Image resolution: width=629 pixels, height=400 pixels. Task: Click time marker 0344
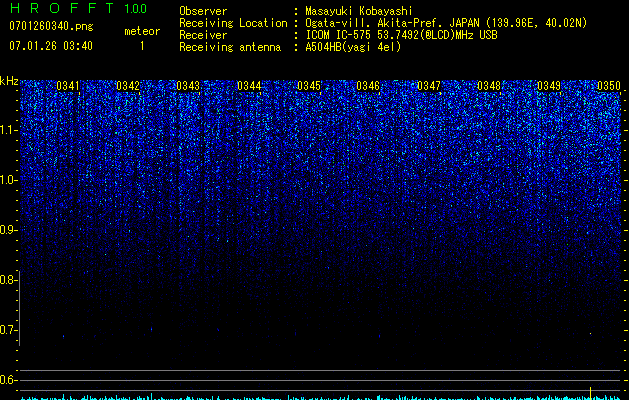coord(249,86)
